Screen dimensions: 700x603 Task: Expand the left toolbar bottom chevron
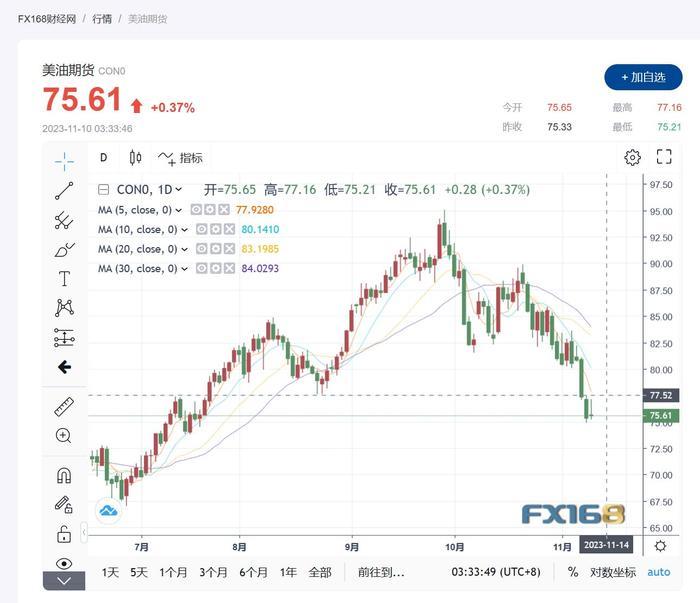pyautogui.click(x=64, y=581)
